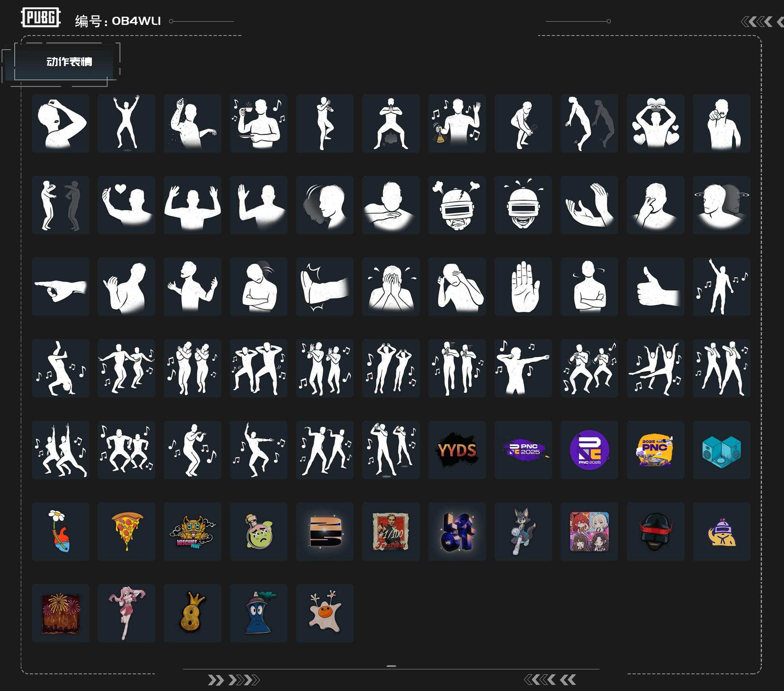This screenshot has height=691, width=784.
Task: Select the thumbs up emote
Action: tap(655, 287)
